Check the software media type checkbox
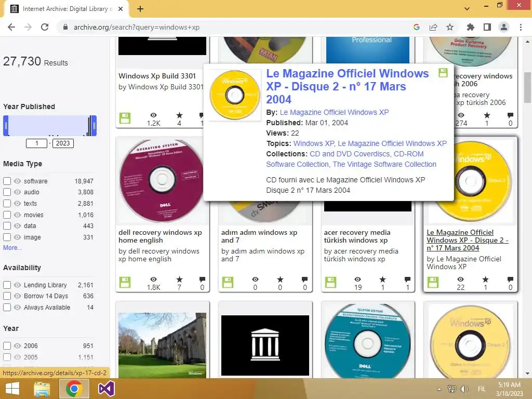The height and width of the screenshot is (399, 532). click(7, 181)
